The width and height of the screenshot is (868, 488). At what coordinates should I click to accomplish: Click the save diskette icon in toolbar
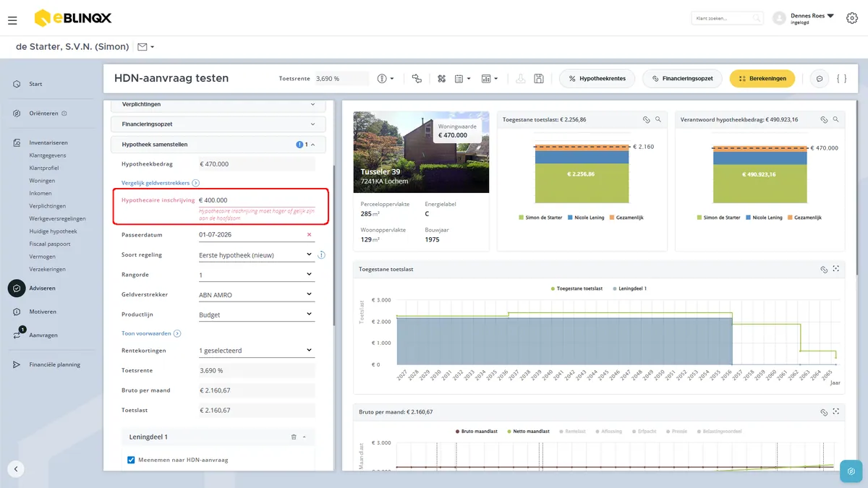[x=539, y=78]
